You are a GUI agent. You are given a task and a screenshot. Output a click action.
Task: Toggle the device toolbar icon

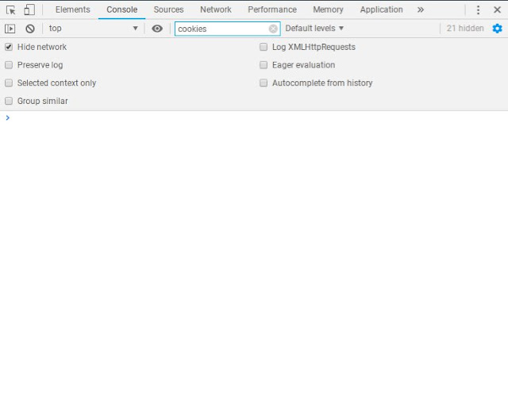[x=29, y=10]
